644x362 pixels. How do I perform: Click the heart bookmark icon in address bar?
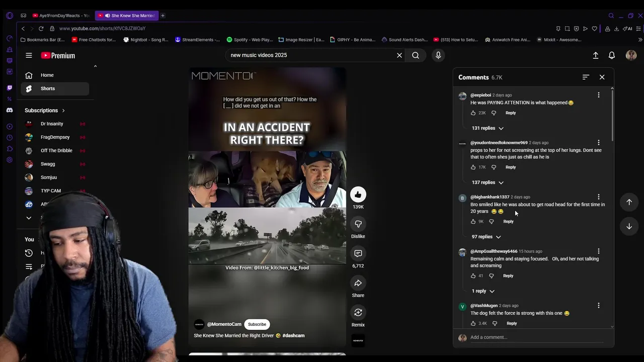click(x=594, y=29)
